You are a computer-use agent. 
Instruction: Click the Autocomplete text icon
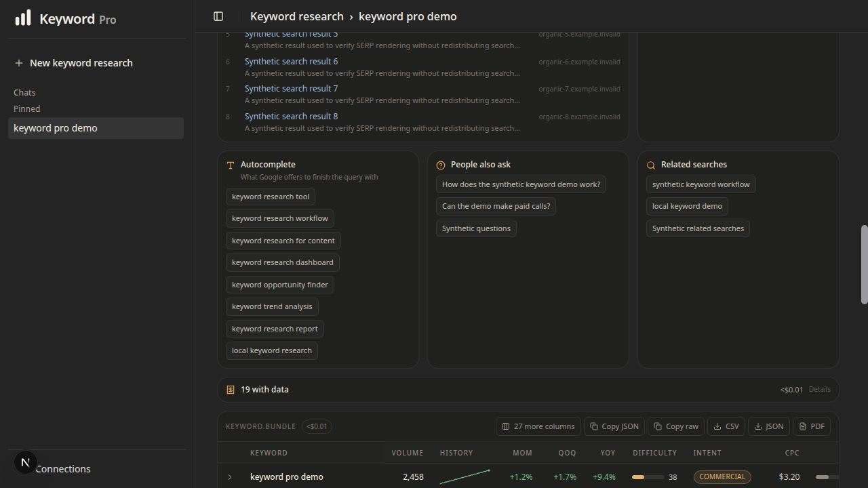click(x=231, y=165)
